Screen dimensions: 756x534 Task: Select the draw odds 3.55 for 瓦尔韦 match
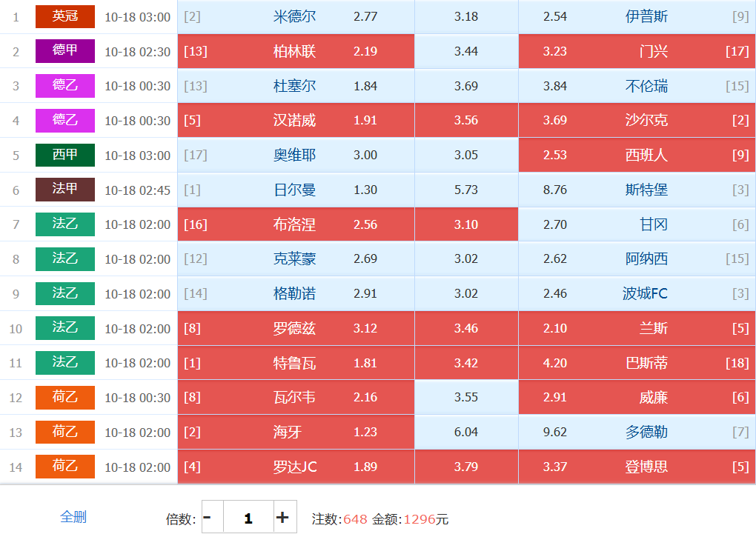466,398
